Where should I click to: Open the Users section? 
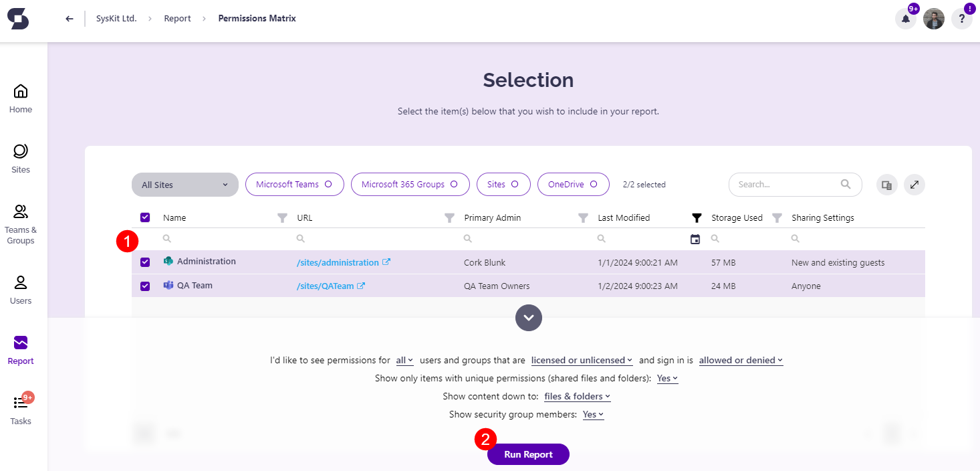[x=20, y=288]
